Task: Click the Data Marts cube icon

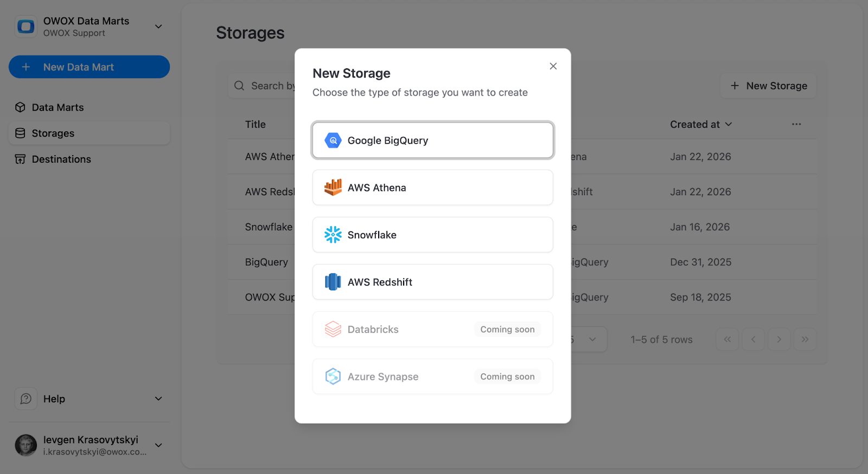Action: click(20, 107)
